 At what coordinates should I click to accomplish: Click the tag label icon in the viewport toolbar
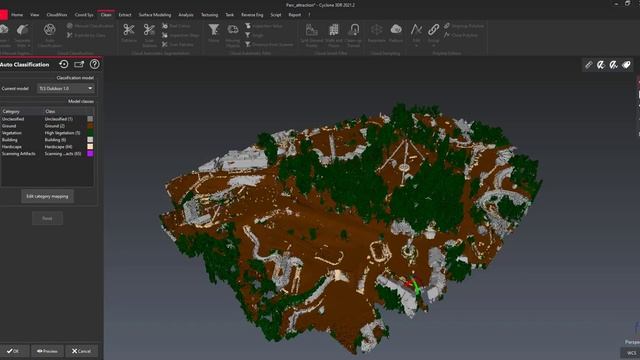(626, 64)
